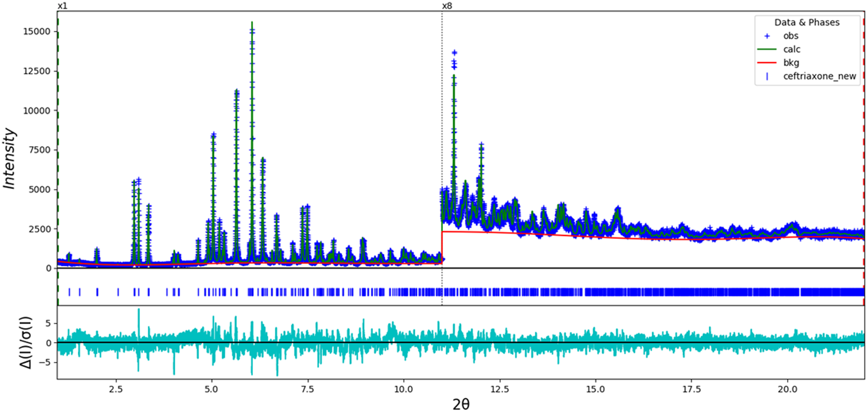Click the blue tick marker beside ceftriaxone_new
The width and height of the screenshot is (868, 412).
(767, 76)
